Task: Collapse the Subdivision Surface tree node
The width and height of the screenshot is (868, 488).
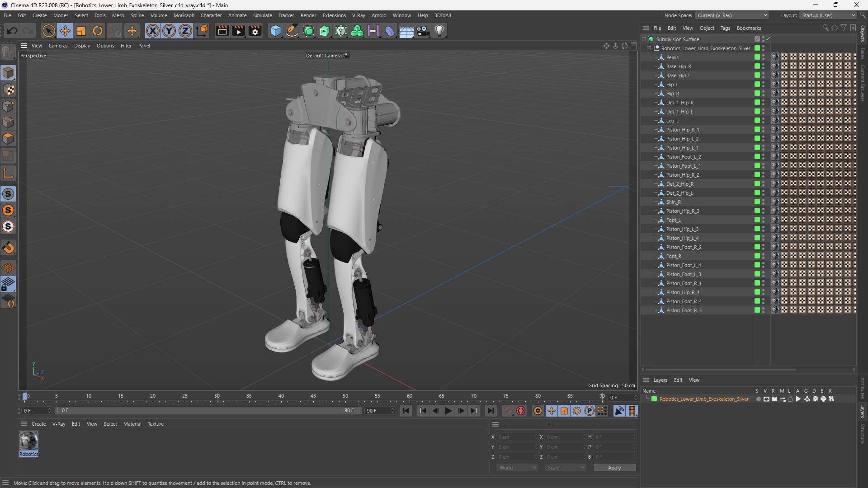Action: (644, 39)
